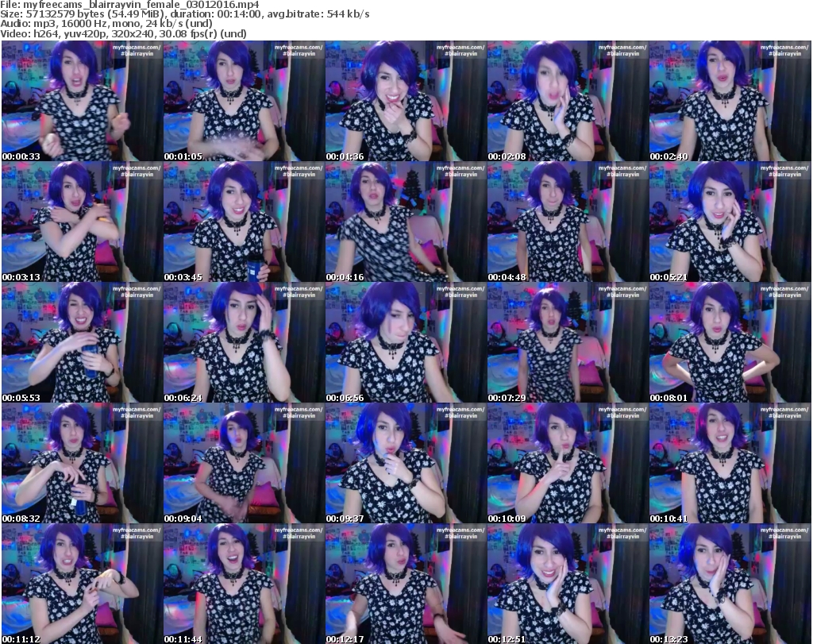Click the frame stamped 00:06:24
Screen dimensions: 813x644
tap(245, 343)
